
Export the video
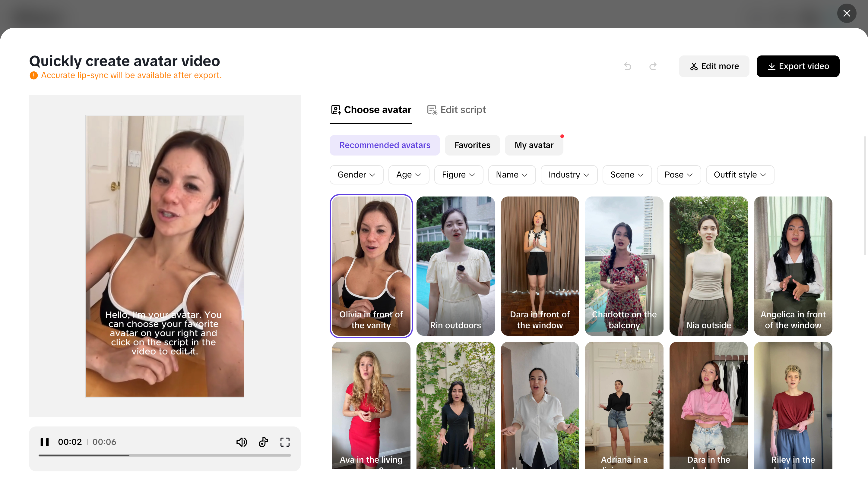pos(797,66)
